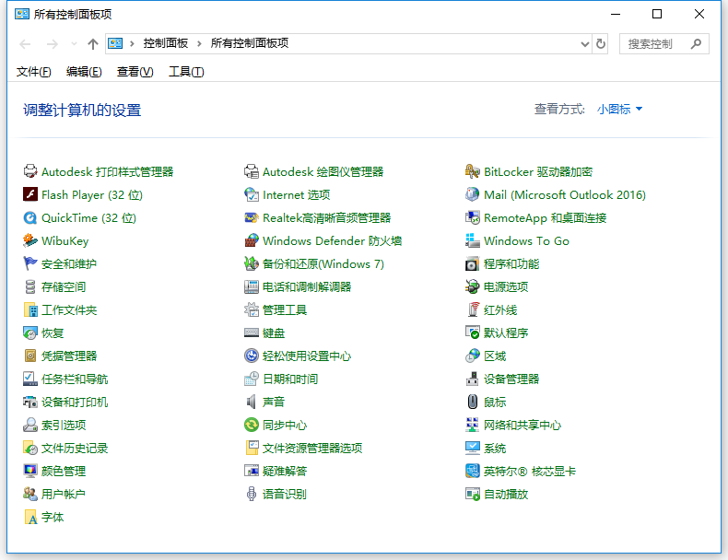Open the 用户帐户 icon
The height and width of the screenshot is (560, 728).
coord(30,494)
